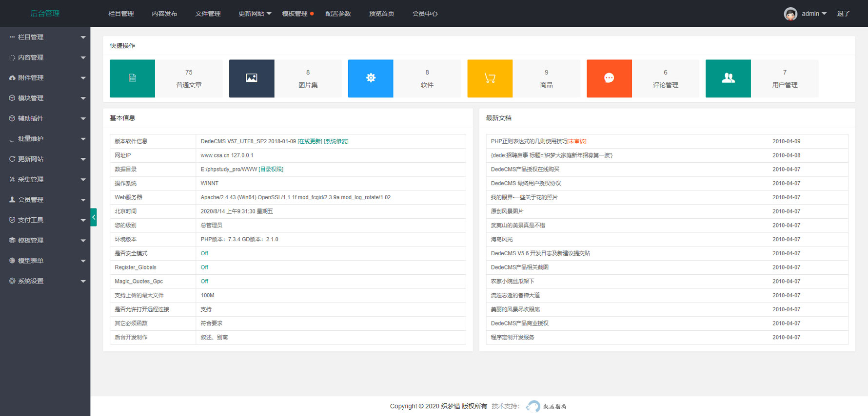The width and height of the screenshot is (868, 416).
Task: Open document 农家小院丝瓜架下
Action: pyautogui.click(x=513, y=282)
